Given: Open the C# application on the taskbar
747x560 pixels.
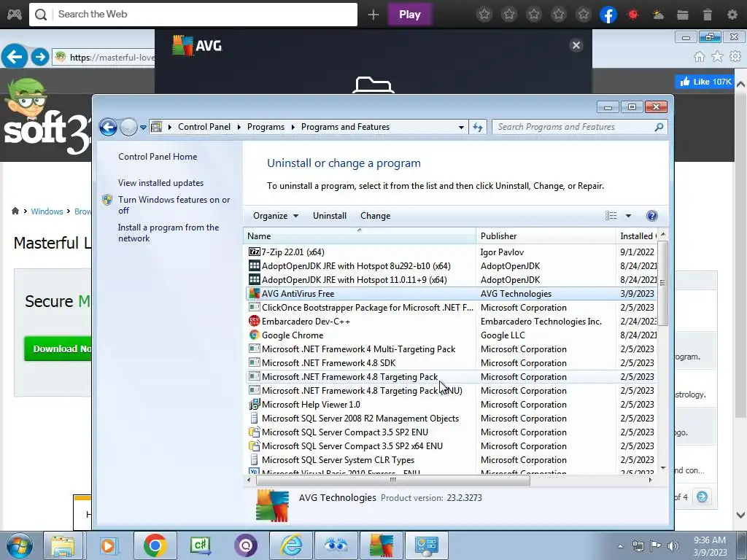Looking at the screenshot, I should (x=200, y=545).
